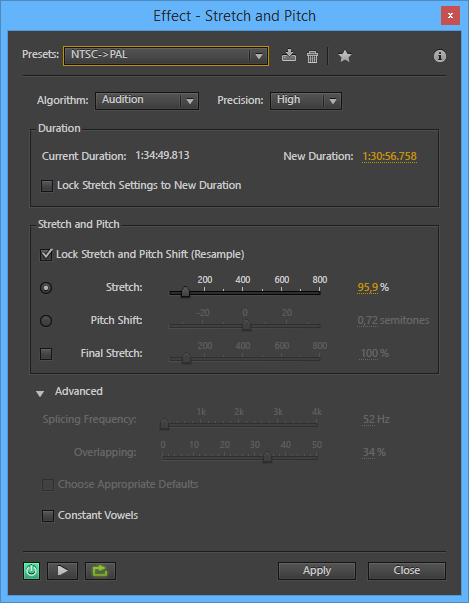This screenshot has width=469, height=603.
Task: Enable Lock Stretch Settings to New Duration
Action: click(47, 187)
